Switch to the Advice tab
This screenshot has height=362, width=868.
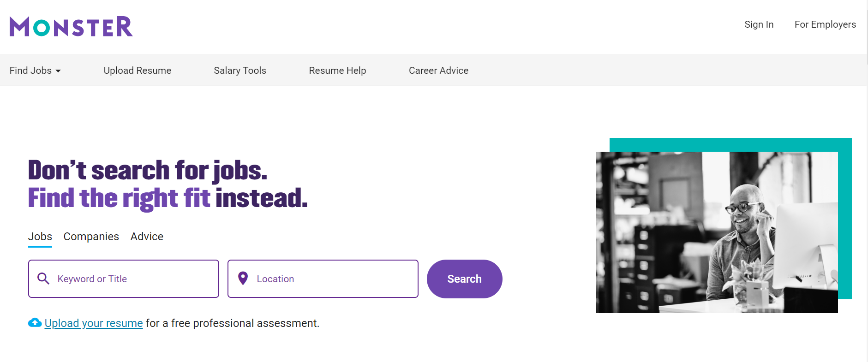147,237
